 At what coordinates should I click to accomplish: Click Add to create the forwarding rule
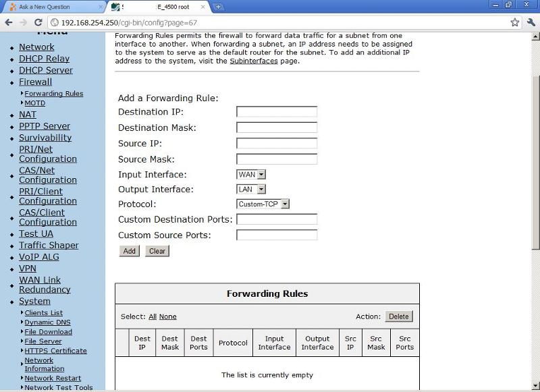pyautogui.click(x=129, y=251)
